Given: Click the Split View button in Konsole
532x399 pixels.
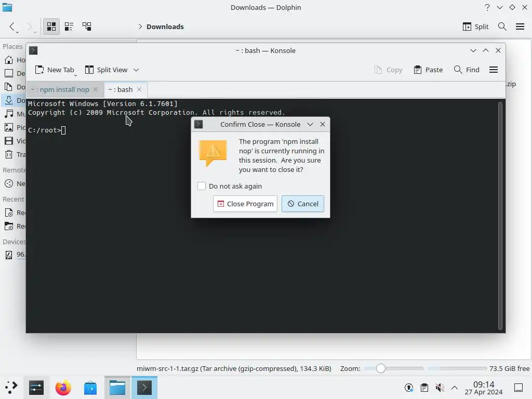Looking at the screenshot, I should (x=106, y=70).
